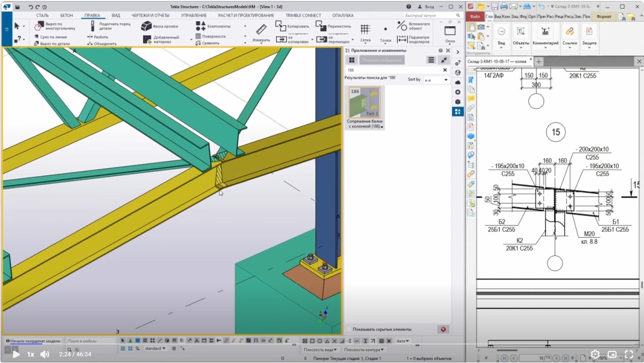Open the 'Плоскость вида' dropdown
The height and width of the screenshot is (363, 644).
click(x=320, y=350)
